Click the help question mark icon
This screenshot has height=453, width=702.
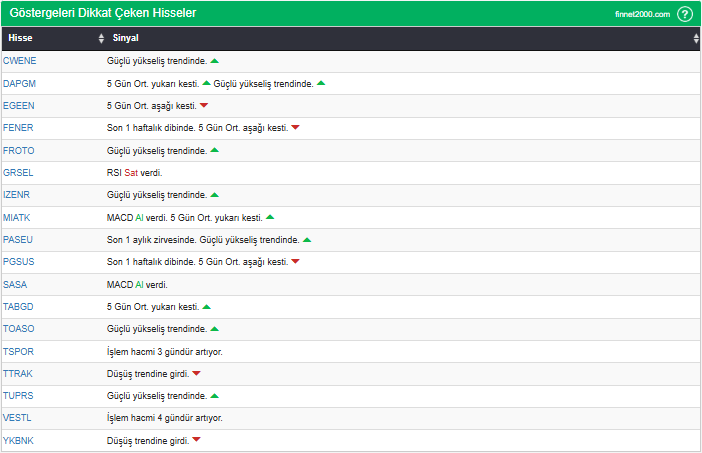coord(685,14)
